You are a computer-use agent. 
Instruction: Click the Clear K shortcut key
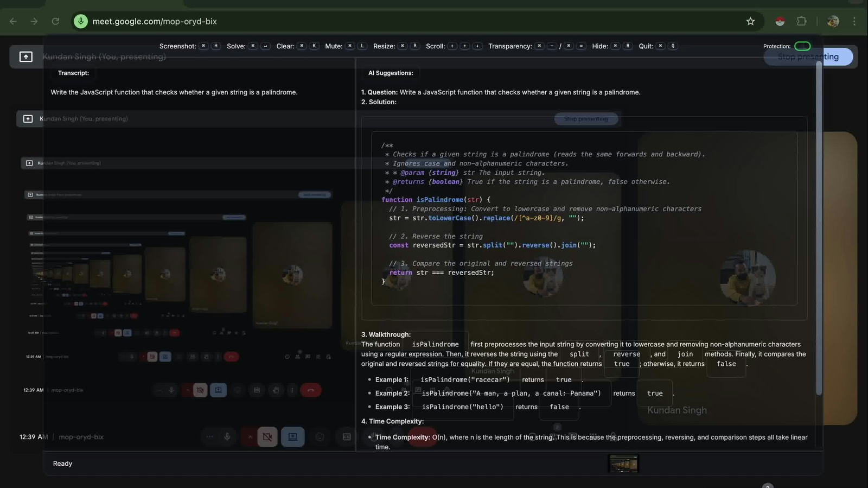click(x=314, y=46)
